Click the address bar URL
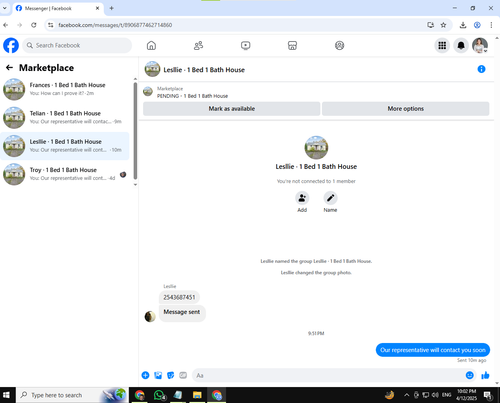The width and height of the screenshot is (500, 403). coord(115,25)
